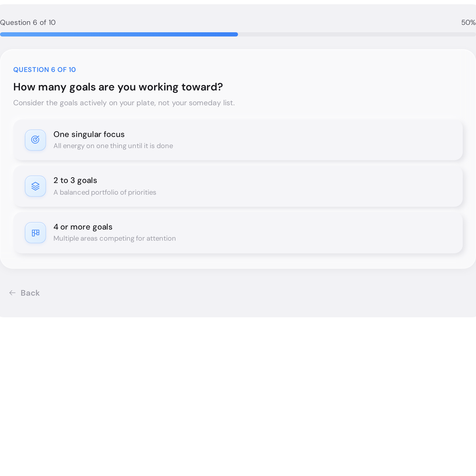Click the QUESTION 6 OF 10 label

point(44,69)
